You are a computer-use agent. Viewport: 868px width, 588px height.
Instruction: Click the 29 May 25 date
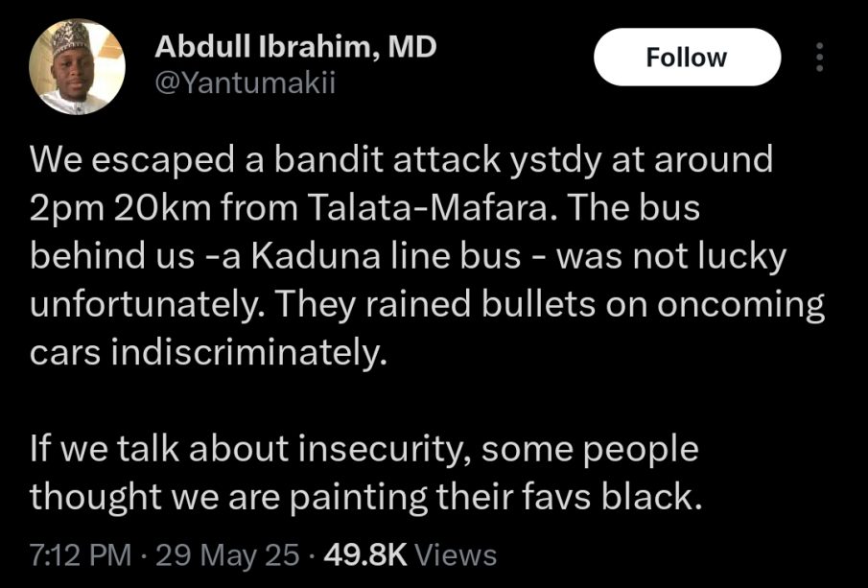pyautogui.click(x=227, y=554)
